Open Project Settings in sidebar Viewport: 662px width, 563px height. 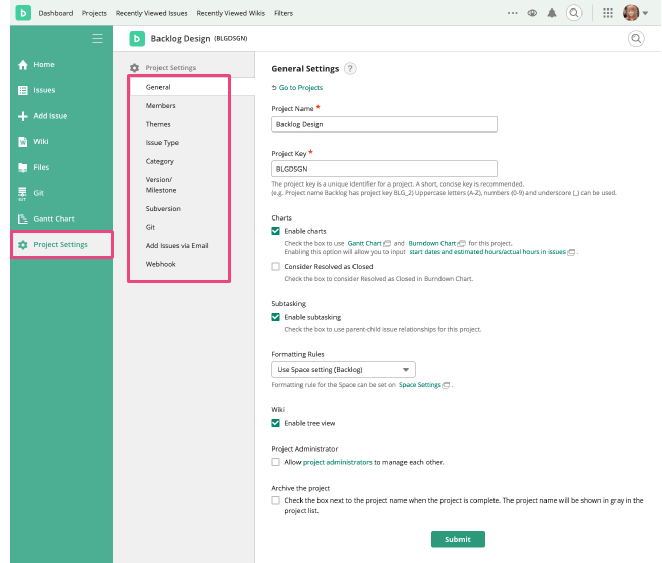(x=62, y=245)
